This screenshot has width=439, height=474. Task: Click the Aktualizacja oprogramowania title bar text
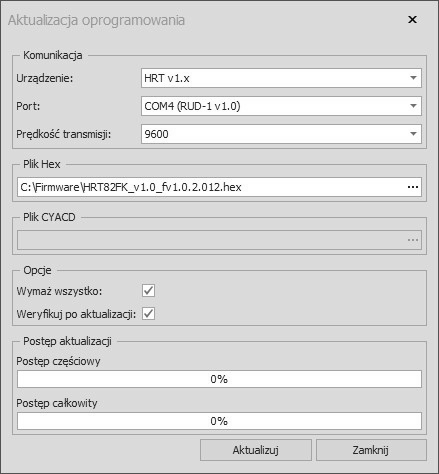tap(96, 20)
